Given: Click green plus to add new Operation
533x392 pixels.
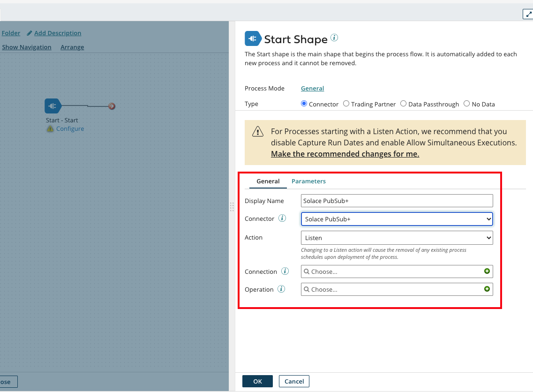Looking at the screenshot, I should click(487, 289).
